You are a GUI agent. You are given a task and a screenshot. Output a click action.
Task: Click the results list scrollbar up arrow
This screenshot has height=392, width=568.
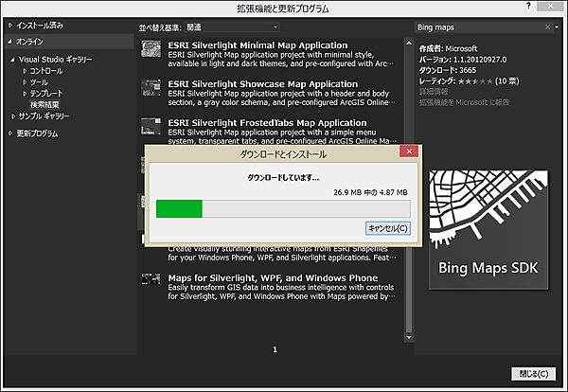409,43
